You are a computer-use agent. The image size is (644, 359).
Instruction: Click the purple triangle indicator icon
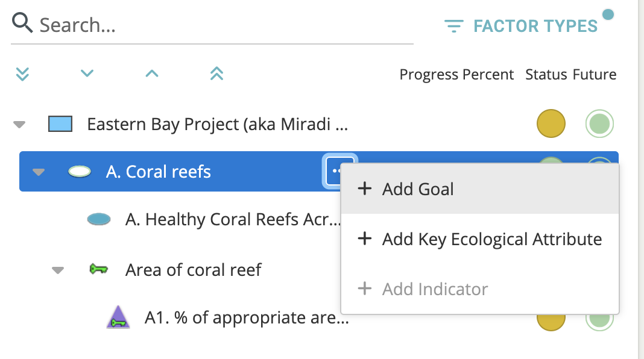pos(118,317)
